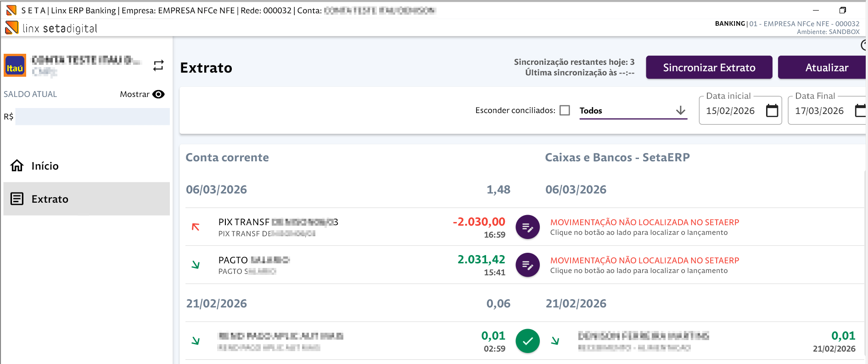Viewport: 868px width, 364px height.
Task: Click Data Final date field
Action: click(x=827, y=110)
